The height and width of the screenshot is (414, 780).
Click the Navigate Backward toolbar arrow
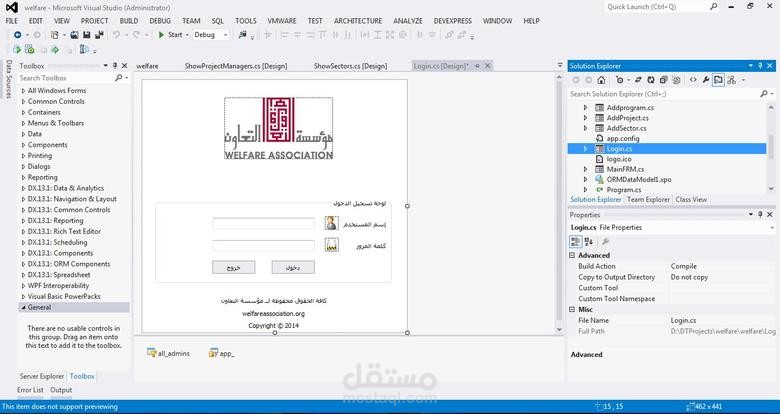[x=17, y=35]
